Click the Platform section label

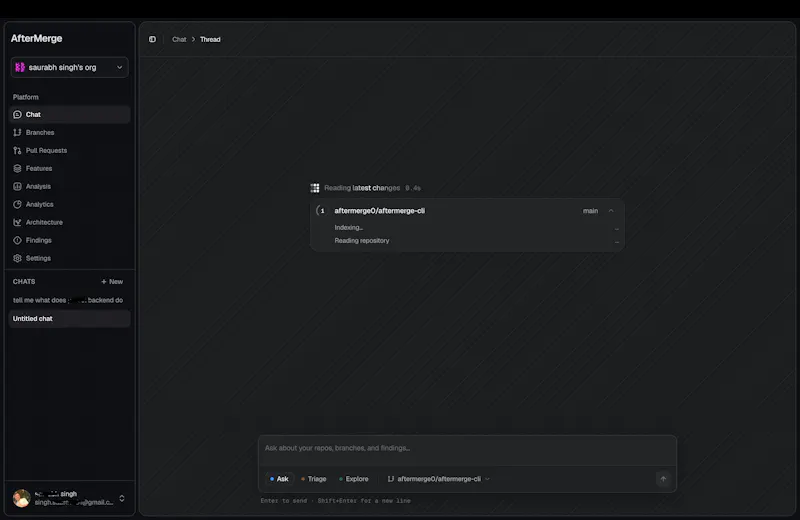(26, 97)
